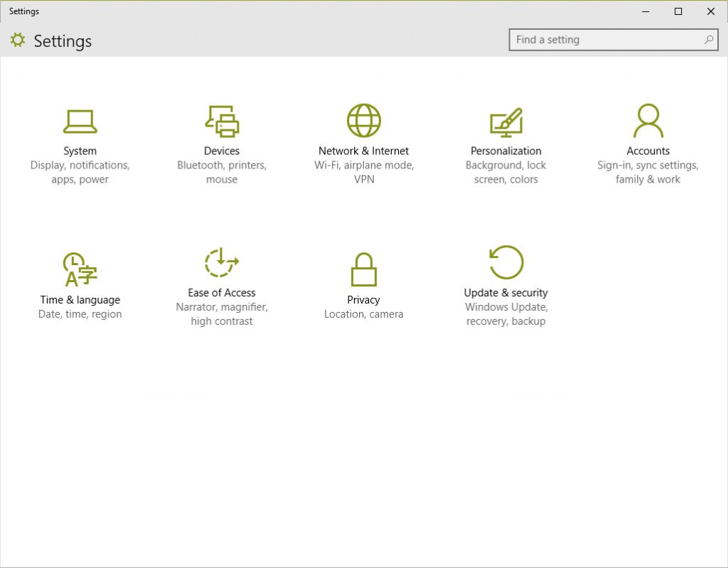Open the Ease of Access icon
Viewport: 728px width, 568px height.
(x=222, y=262)
